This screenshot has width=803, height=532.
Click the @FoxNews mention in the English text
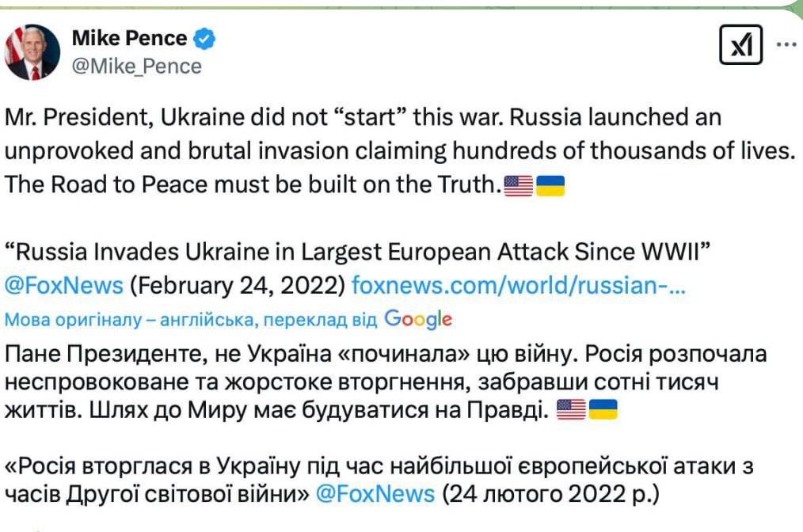pos(64,284)
